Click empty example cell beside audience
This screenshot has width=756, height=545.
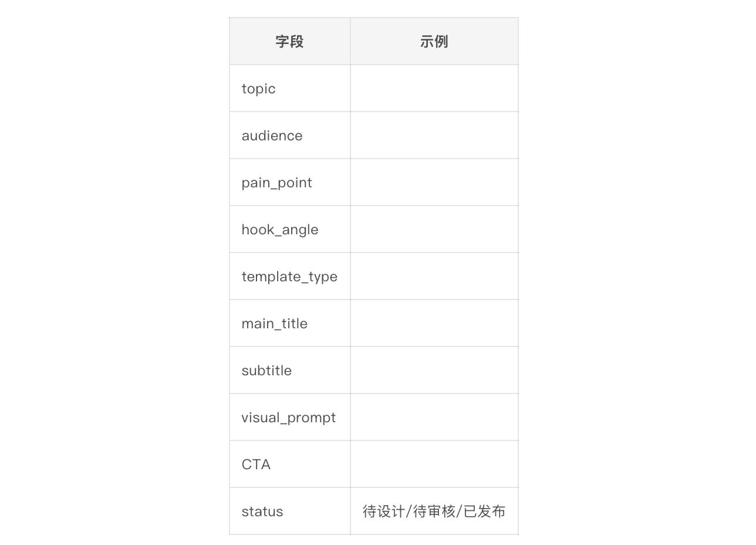click(434, 135)
